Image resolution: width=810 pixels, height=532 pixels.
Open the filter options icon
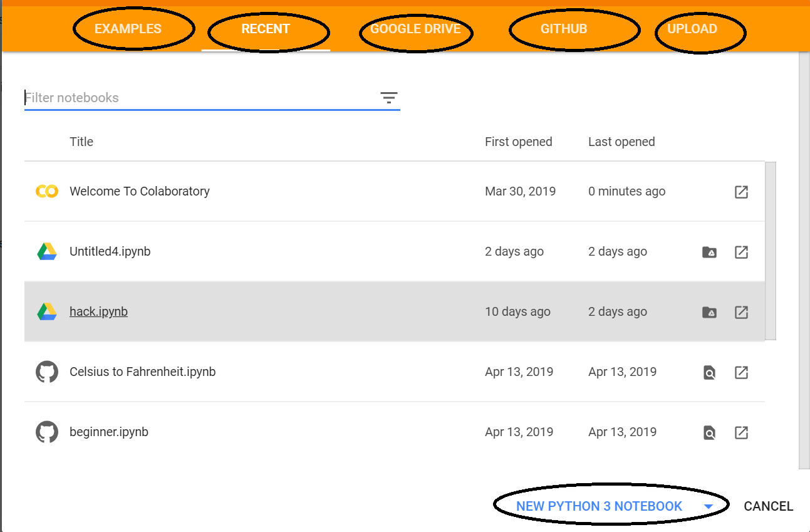point(389,98)
